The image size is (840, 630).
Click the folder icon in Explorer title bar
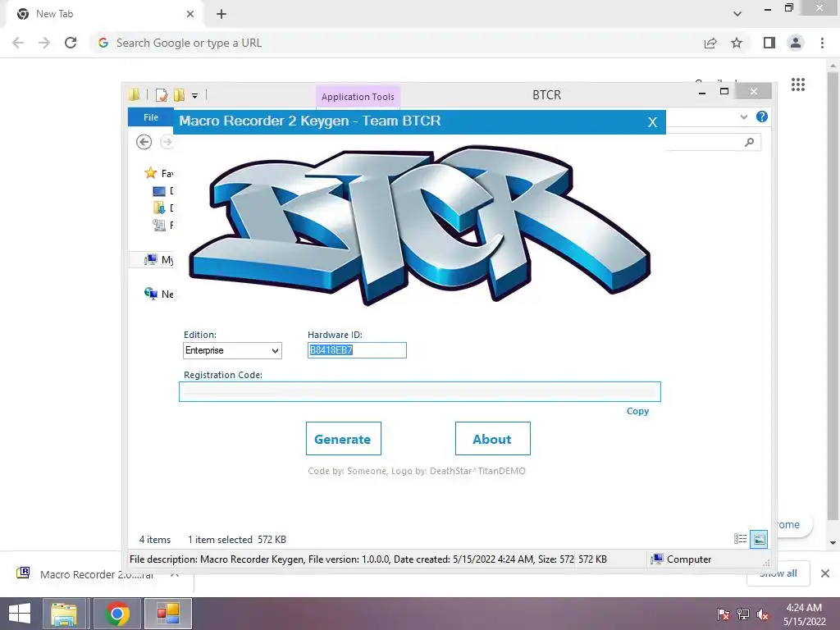(134, 95)
